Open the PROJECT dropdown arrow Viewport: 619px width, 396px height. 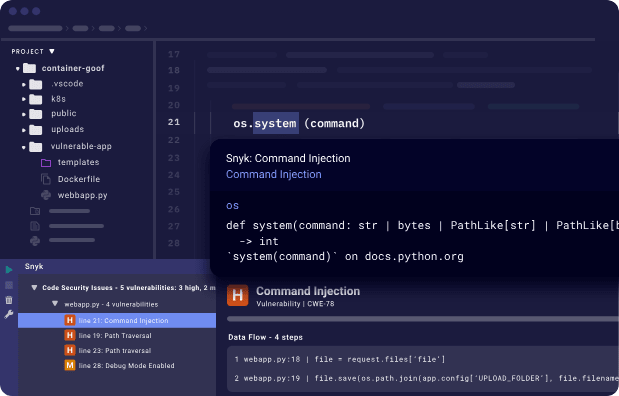52,51
